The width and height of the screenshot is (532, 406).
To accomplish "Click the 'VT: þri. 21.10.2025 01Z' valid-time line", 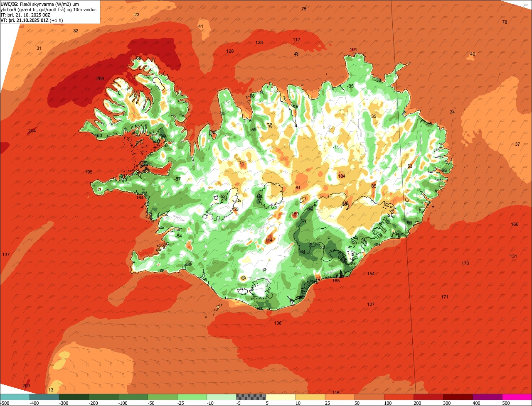I will 32,20.
